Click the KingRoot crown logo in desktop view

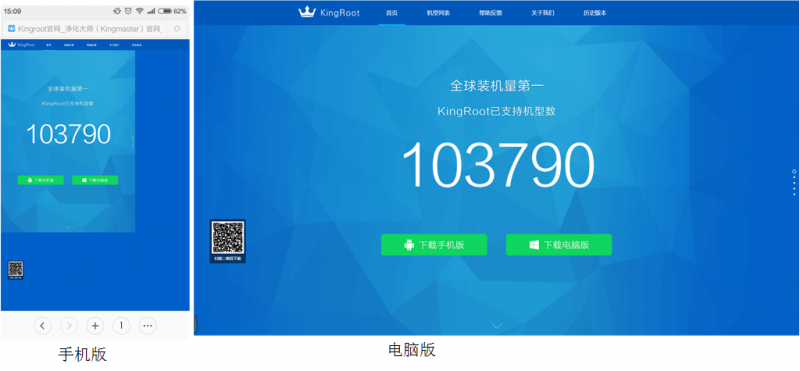[x=307, y=12]
